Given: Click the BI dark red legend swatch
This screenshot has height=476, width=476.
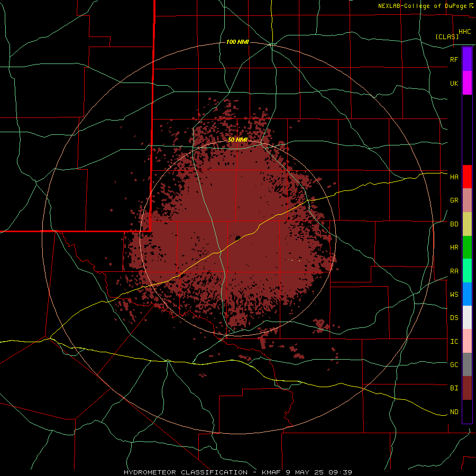Looking at the screenshot, I should (467, 388).
